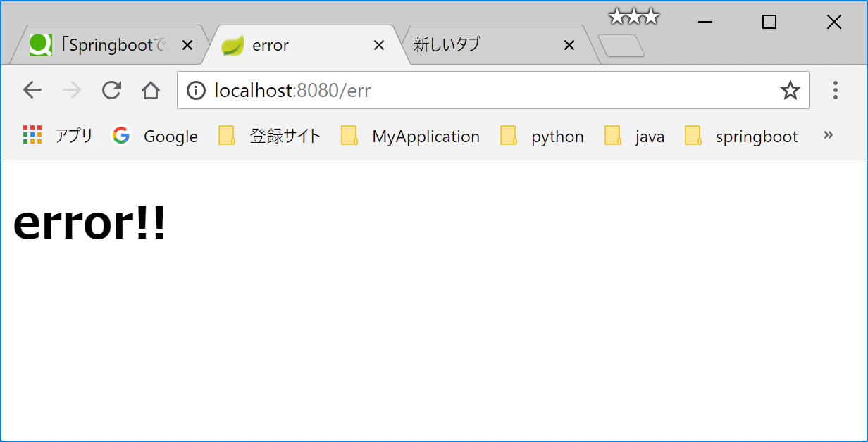Maximize the Chrome window
This screenshot has width=868, height=442.
click(x=769, y=22)
